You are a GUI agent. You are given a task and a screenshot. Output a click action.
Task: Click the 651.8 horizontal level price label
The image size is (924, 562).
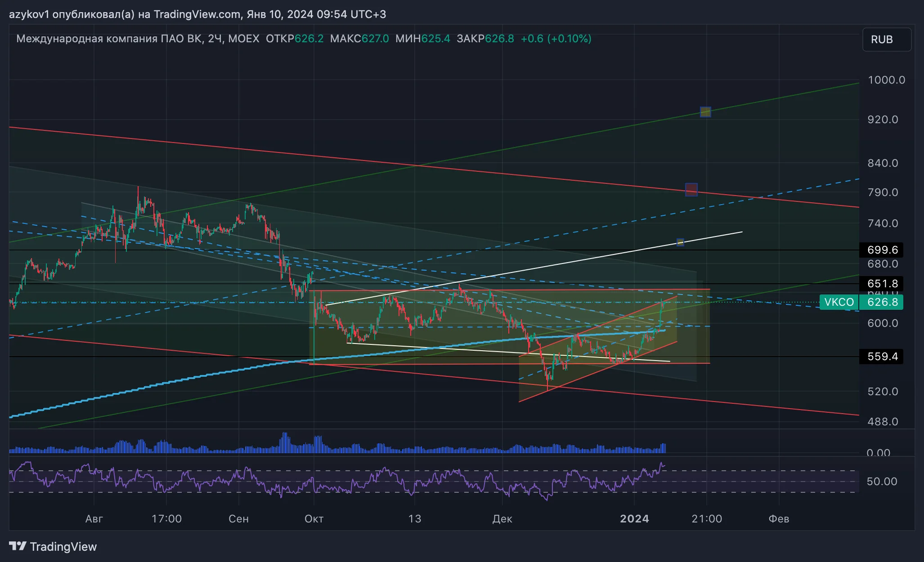(882, 284)
